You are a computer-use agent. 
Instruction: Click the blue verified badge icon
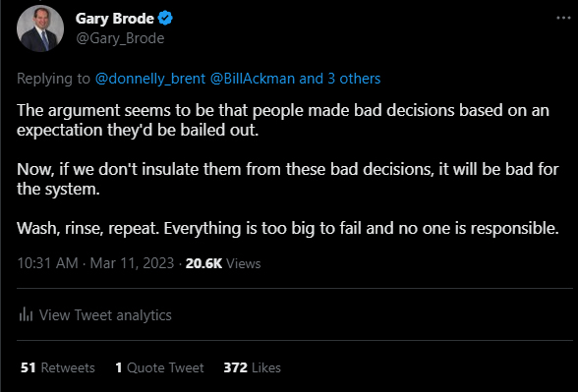point(165,18)
